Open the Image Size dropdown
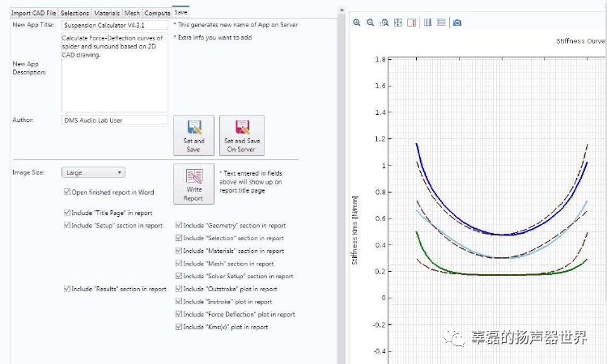 [94, 172]
